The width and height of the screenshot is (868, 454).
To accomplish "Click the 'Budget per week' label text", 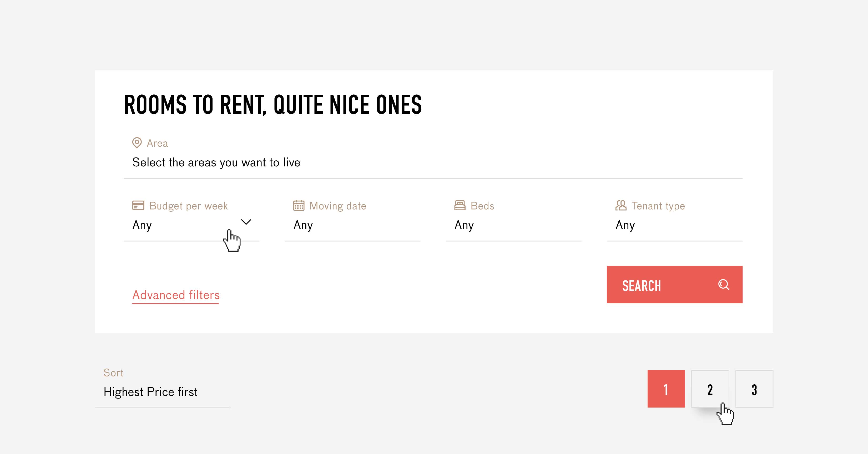I will [188, 206].
